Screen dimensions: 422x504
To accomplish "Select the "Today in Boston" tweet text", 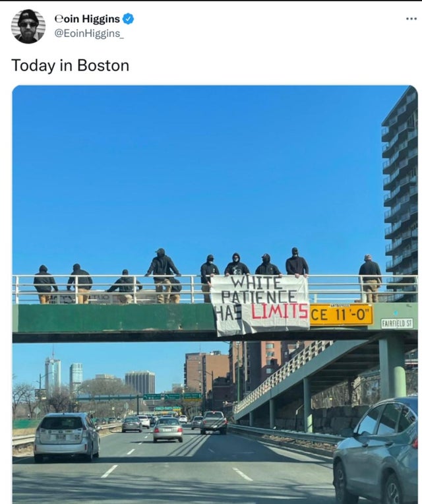I will [x=71, y=65].
